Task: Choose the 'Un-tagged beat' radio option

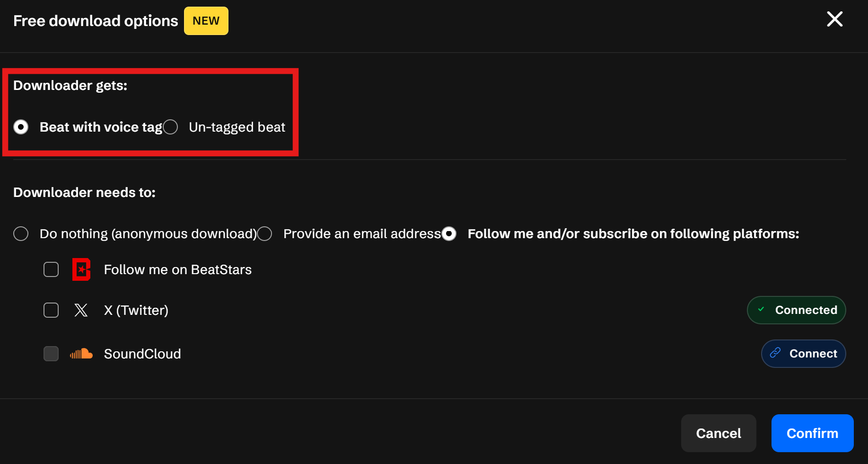Action: (170, 127)
